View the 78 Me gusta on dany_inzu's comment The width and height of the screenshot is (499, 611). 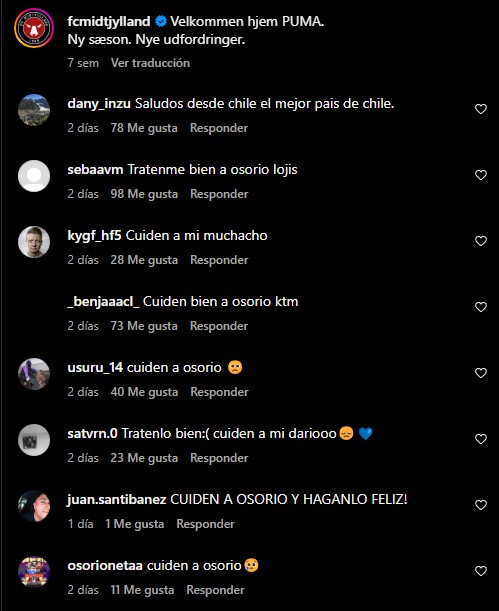coord(144,128)
